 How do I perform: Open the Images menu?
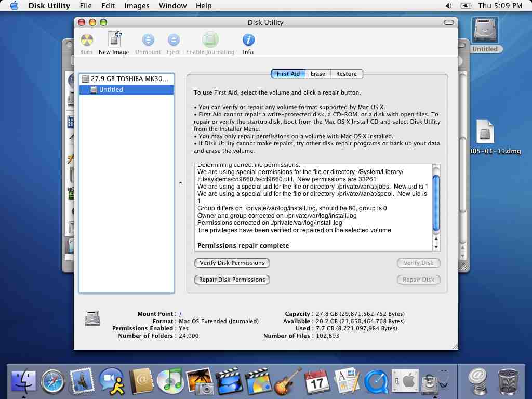[x=137, y=6]
